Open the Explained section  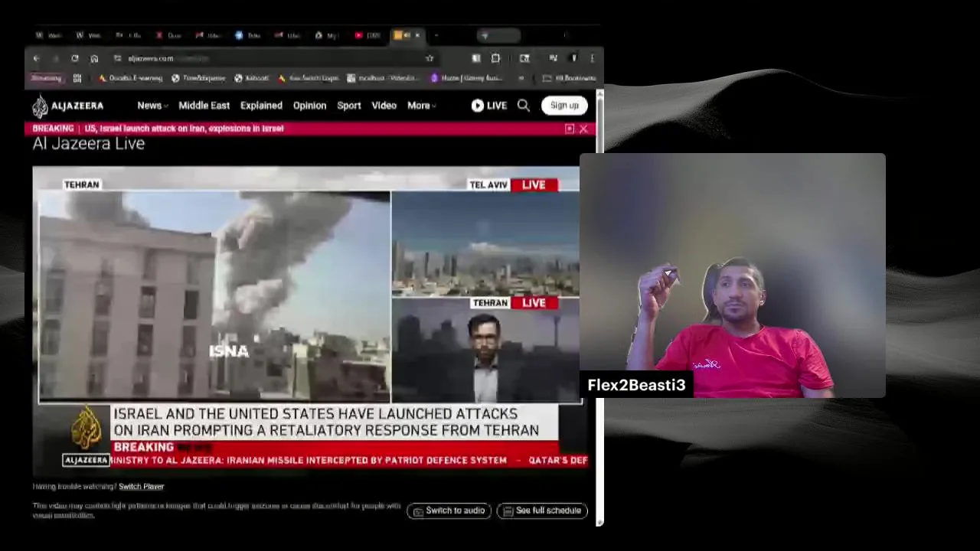(x=261, y=106)
